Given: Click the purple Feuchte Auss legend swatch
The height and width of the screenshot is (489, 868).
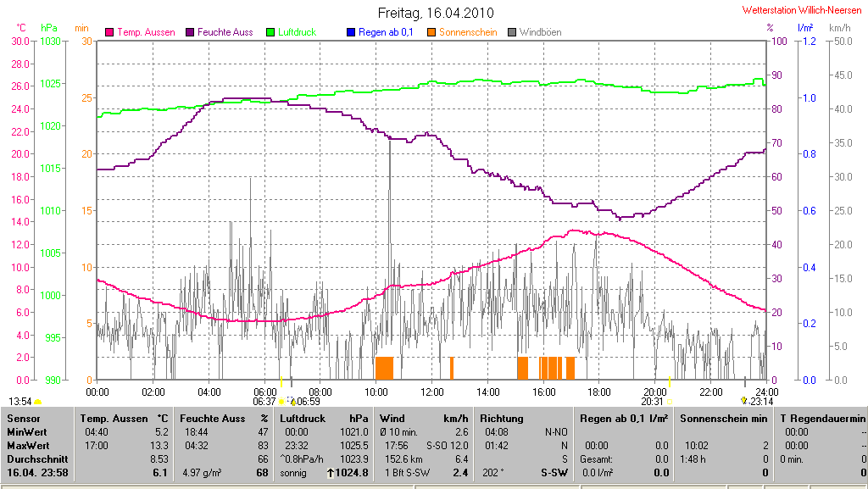Looking at the screenshot, I should click(x=190, y=33).
